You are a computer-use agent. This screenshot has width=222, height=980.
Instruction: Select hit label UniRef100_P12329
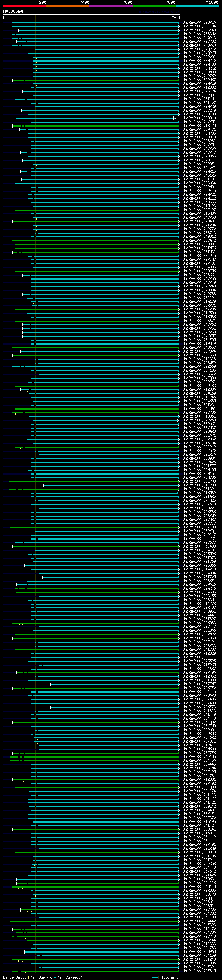tap(199, 653)
